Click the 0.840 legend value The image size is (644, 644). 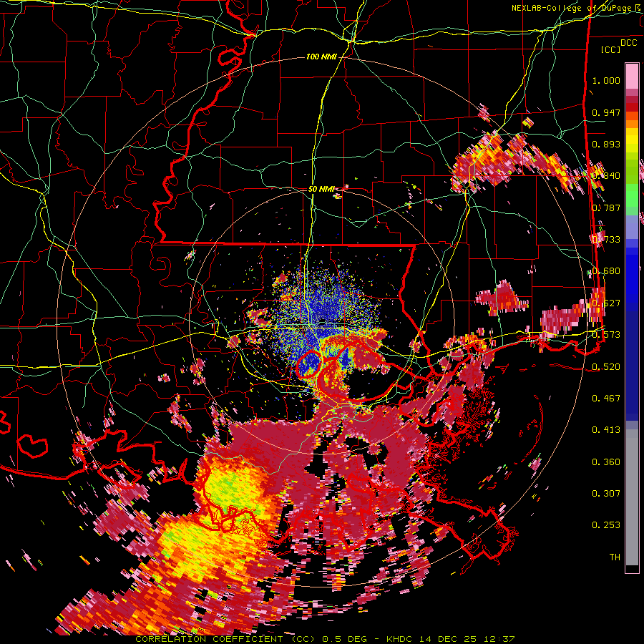[606, 175]
